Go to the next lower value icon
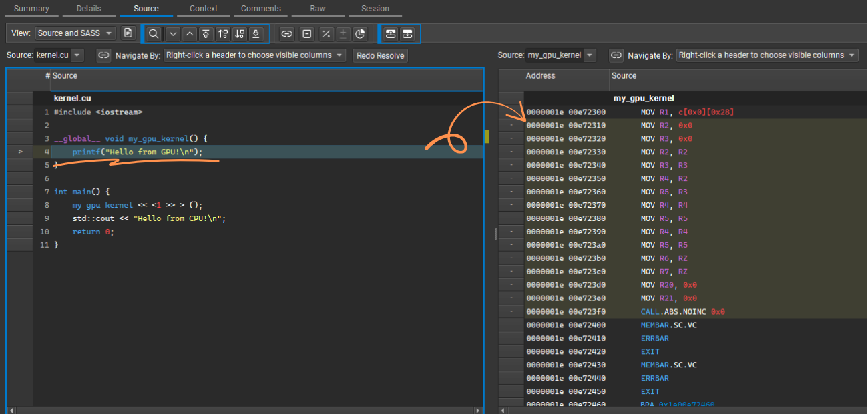Image resolution: width=868 pixels, height=414 pixels. coord(240,33)
